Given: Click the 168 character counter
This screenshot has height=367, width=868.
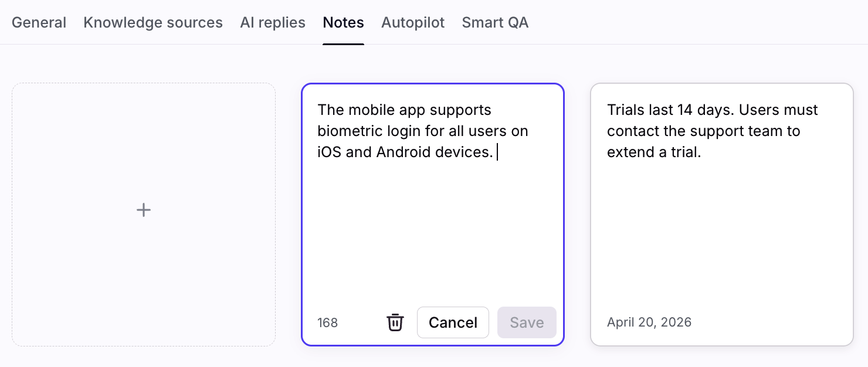Looking at the screenshot, I should 327,323.
